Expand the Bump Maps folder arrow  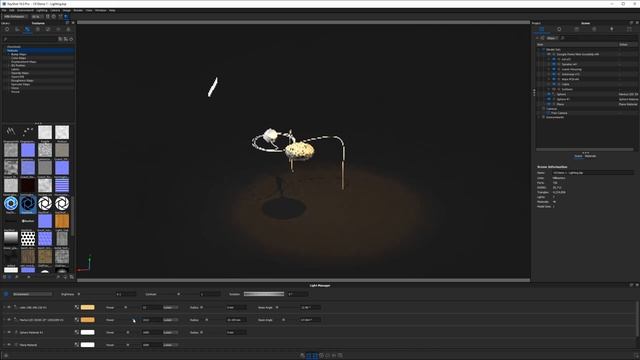pos(9,54)
